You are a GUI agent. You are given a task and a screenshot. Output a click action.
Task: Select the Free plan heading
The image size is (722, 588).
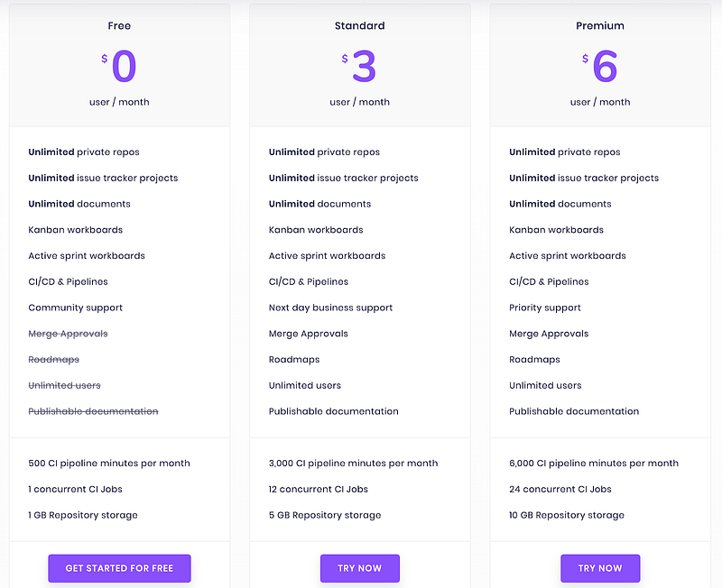click(x=119, y=26)
